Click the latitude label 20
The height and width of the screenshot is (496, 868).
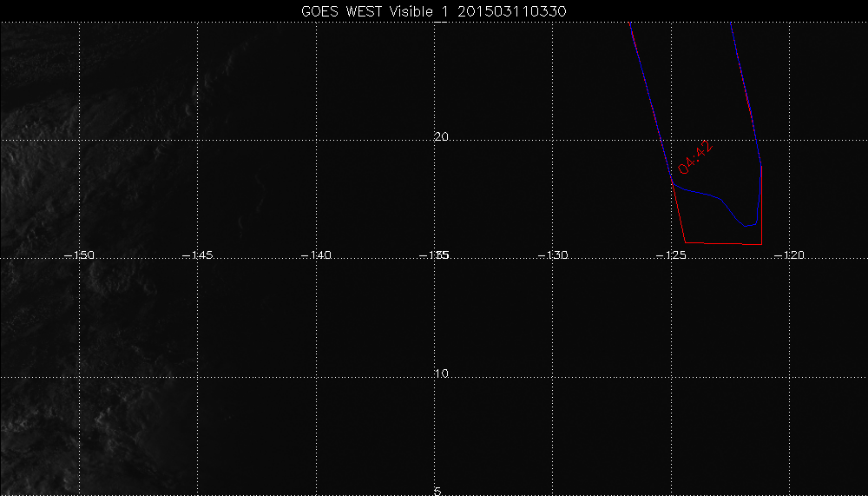[441, 137]
